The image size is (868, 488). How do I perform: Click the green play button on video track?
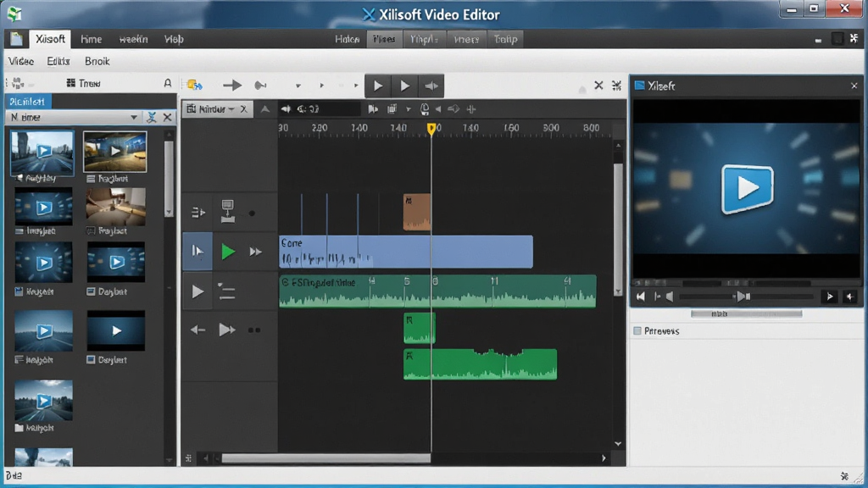(x=227, y=252)
